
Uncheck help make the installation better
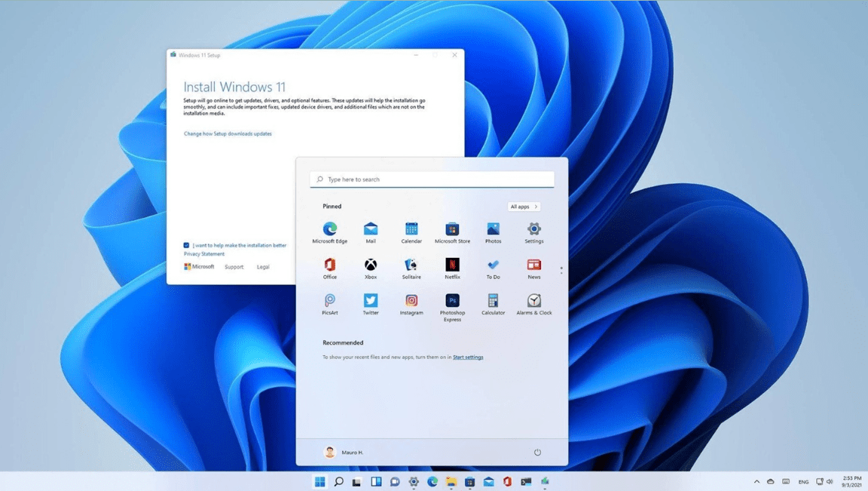[187, 245]
